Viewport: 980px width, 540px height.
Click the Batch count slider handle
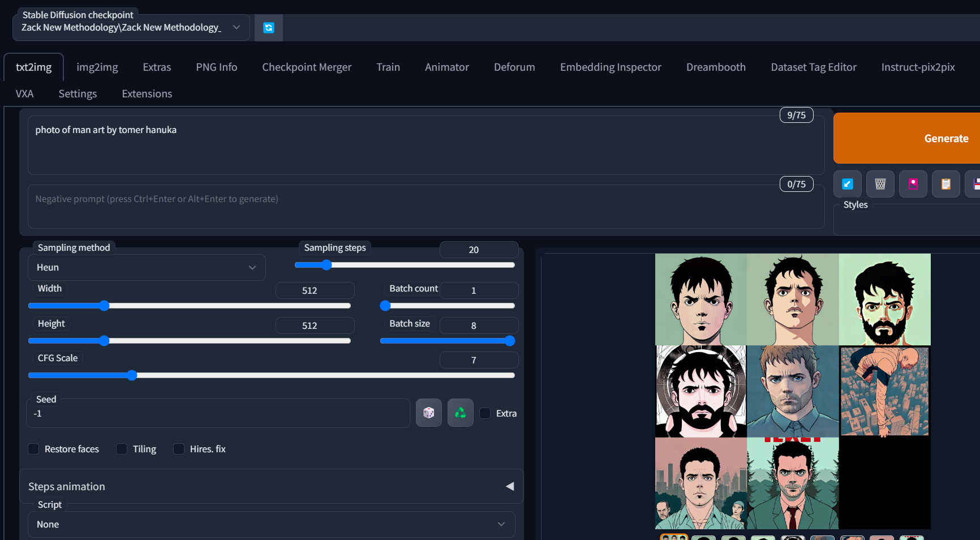(x=385, y=306)
